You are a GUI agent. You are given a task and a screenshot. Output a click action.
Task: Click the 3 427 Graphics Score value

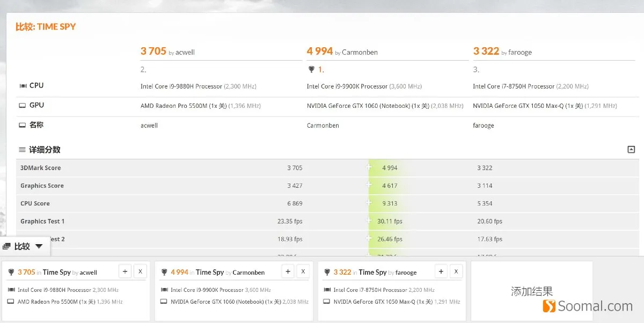[x=295, y=186]
